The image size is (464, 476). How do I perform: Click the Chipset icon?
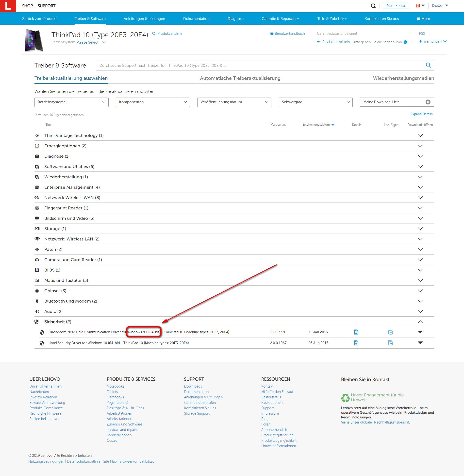point(37,291)
